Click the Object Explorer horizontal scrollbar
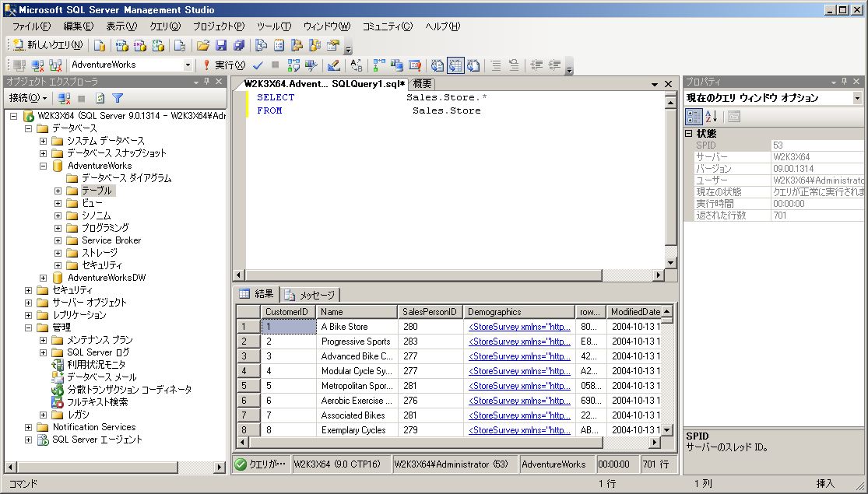This screenshot has height=494, width=868. tap(116, 467)
